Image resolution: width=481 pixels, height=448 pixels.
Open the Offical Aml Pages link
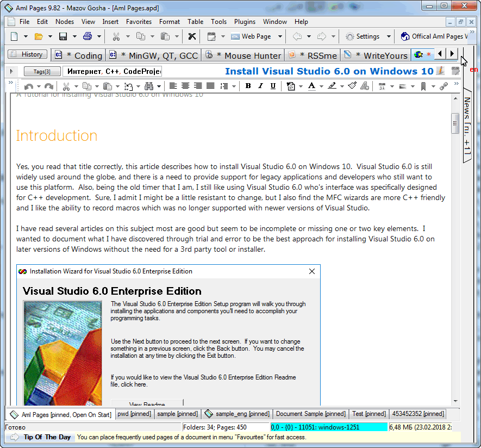(434, 36)
